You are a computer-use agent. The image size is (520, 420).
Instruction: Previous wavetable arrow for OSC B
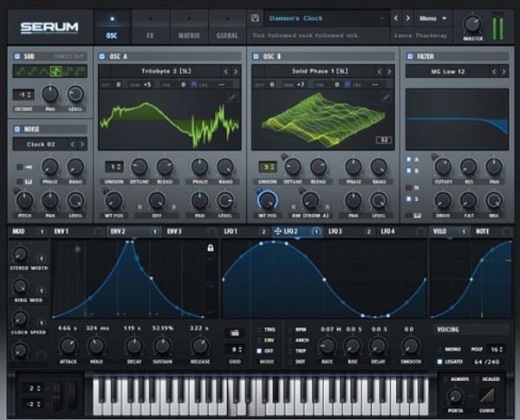(380, 71)
